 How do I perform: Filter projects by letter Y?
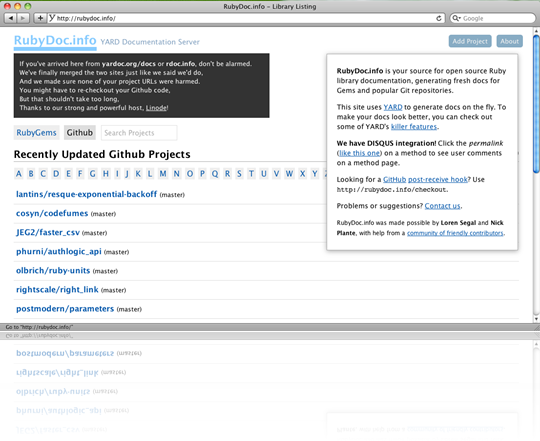tap(314, 174)
